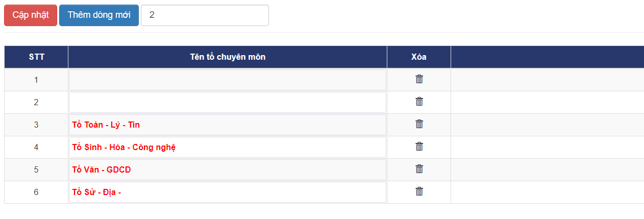The width and height of the screenshot is (644, 219).
Task: Click the STT cell numbered 6
Action: (x=36, y=192)
